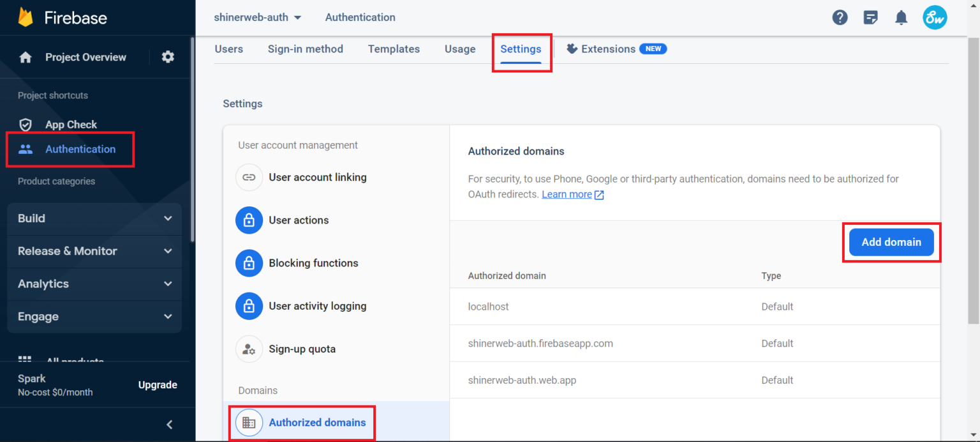Open the Templates tab
980x442 pixels.
(394, 49)
